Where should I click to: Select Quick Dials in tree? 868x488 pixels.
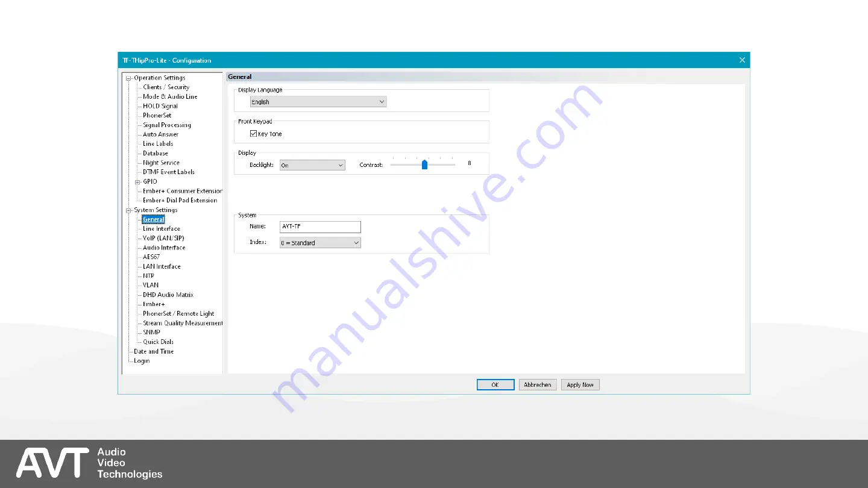coord(159,342)
